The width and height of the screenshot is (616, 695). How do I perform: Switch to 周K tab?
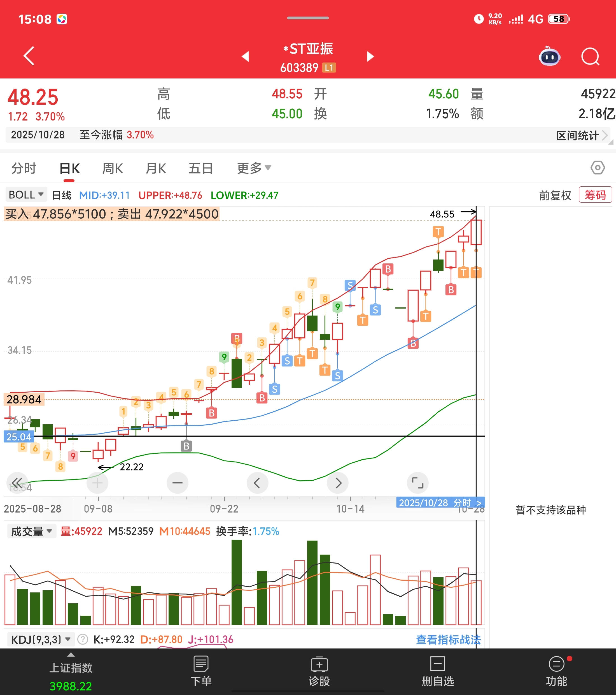[113, 168]
